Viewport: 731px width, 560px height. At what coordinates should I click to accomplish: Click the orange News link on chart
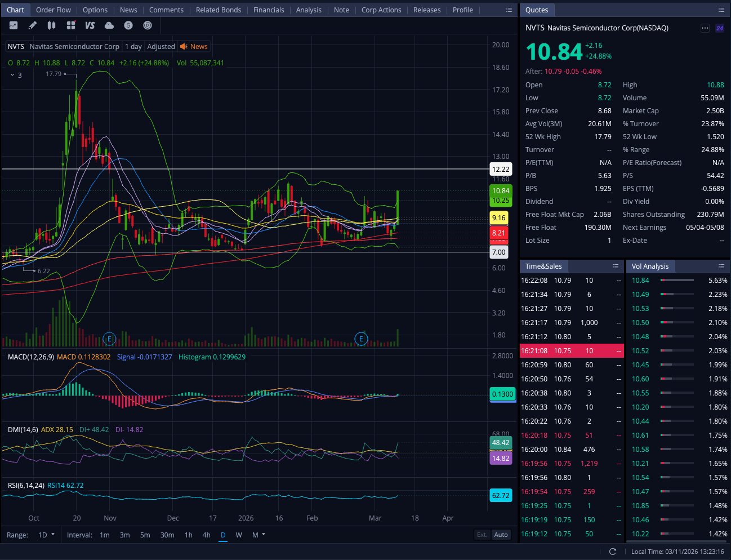pyautogui.click(x=194, y=47)
